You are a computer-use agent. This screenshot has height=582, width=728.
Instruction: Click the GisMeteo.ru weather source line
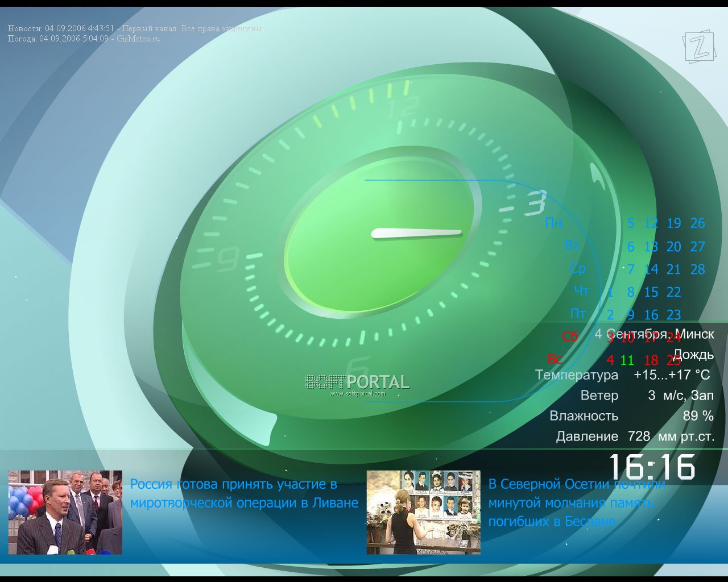(x=84, y=39)
